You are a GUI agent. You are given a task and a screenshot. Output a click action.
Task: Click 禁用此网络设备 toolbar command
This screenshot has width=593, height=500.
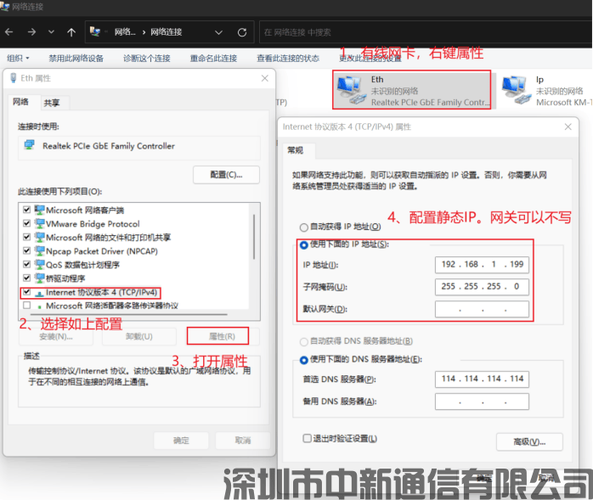76,58
